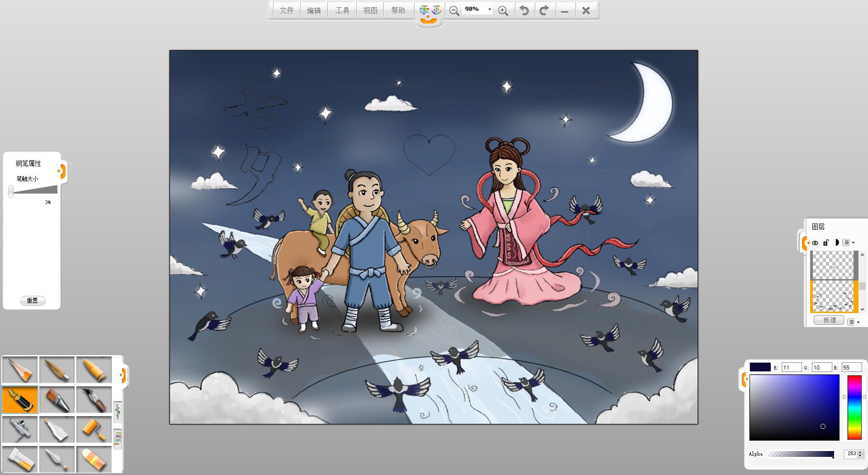Open the zoom percentage dropdown
The height and width of the screenshot is (475, 868).
click(490, 9)
